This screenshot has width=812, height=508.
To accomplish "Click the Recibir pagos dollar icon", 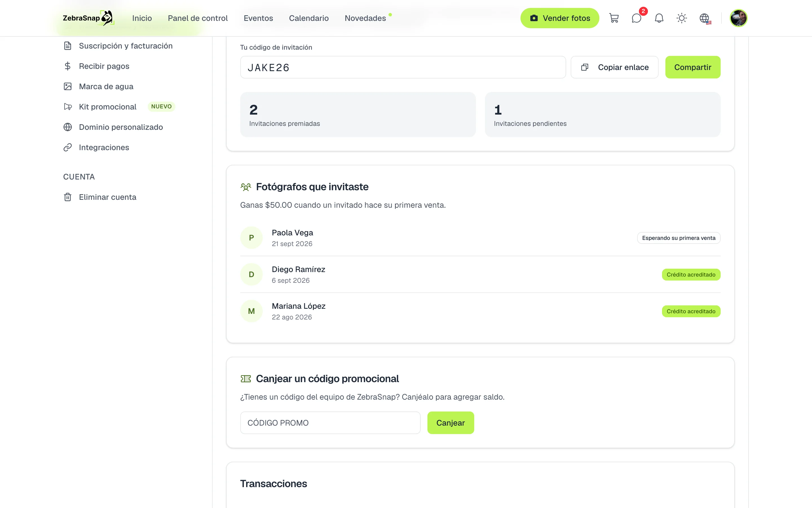I will pos(67,66).
